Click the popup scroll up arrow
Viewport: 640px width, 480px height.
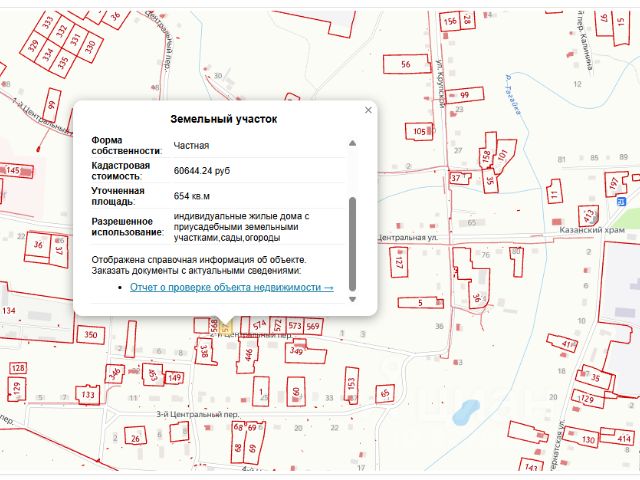(352, 143)
